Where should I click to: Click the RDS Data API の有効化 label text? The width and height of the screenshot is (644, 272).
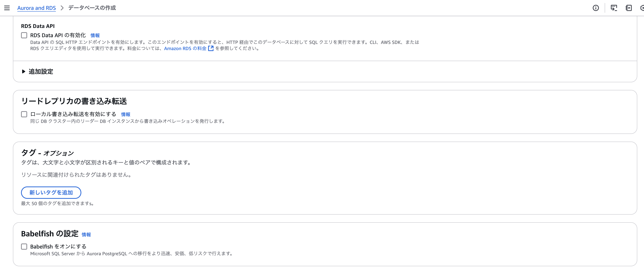point(58,35)
